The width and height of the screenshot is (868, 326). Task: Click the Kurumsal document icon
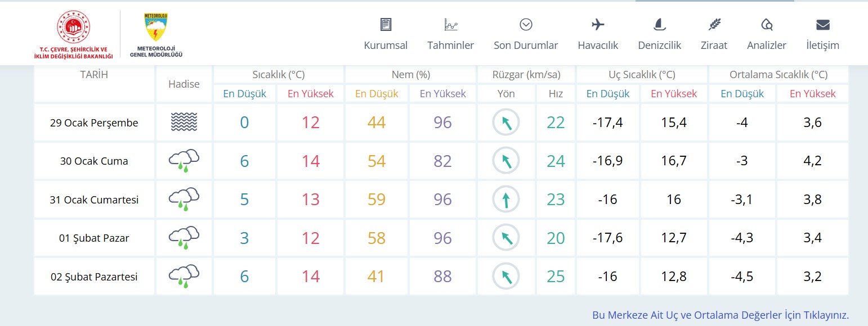tap(386, 24)
